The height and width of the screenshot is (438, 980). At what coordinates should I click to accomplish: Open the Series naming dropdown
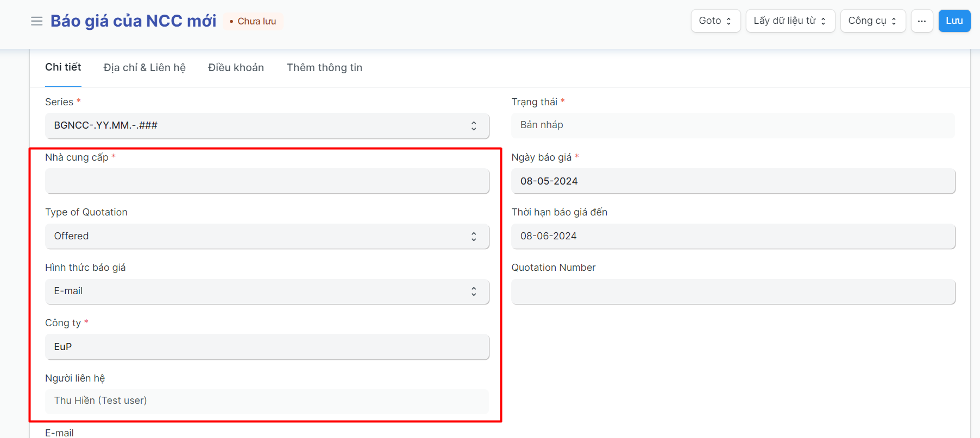(x=267, y=126)
